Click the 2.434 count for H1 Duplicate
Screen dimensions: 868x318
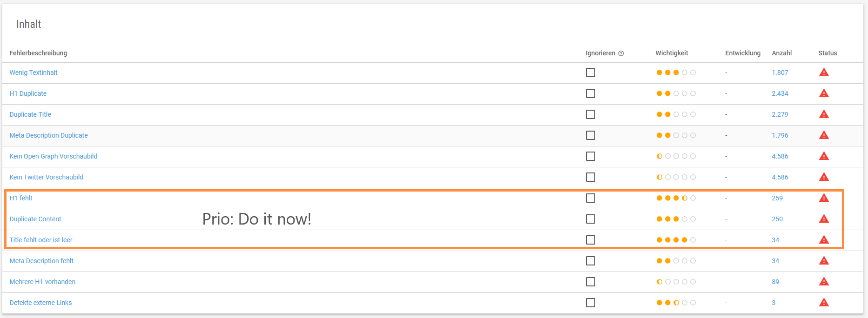point(780,93)
